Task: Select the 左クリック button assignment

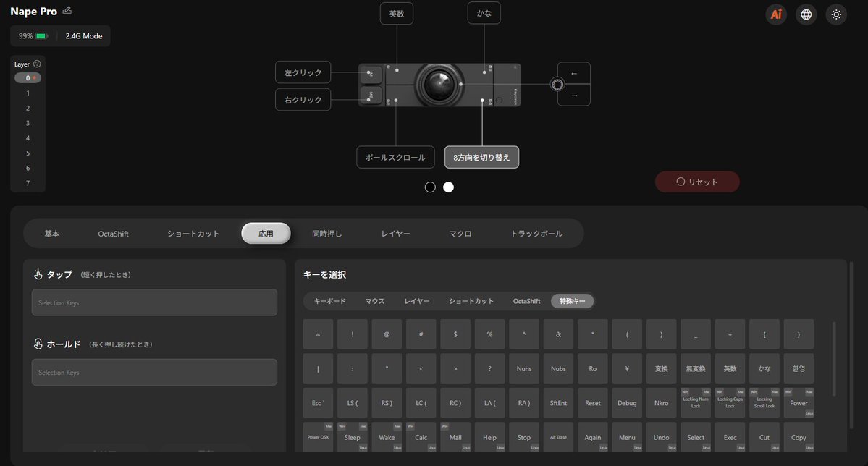Action: click(x=303, y=72)
